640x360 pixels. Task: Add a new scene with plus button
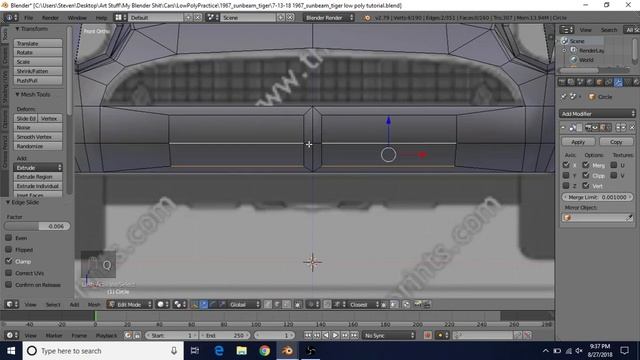coord(281,18)
